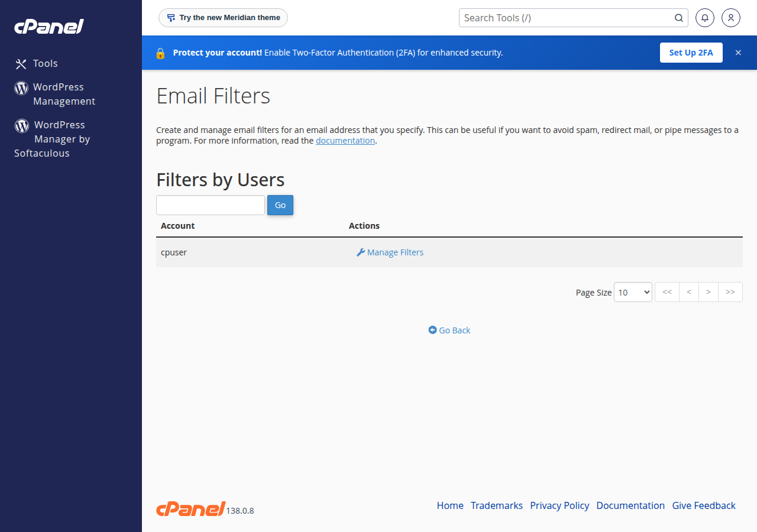Open the Home footer link

click(450, 505)
